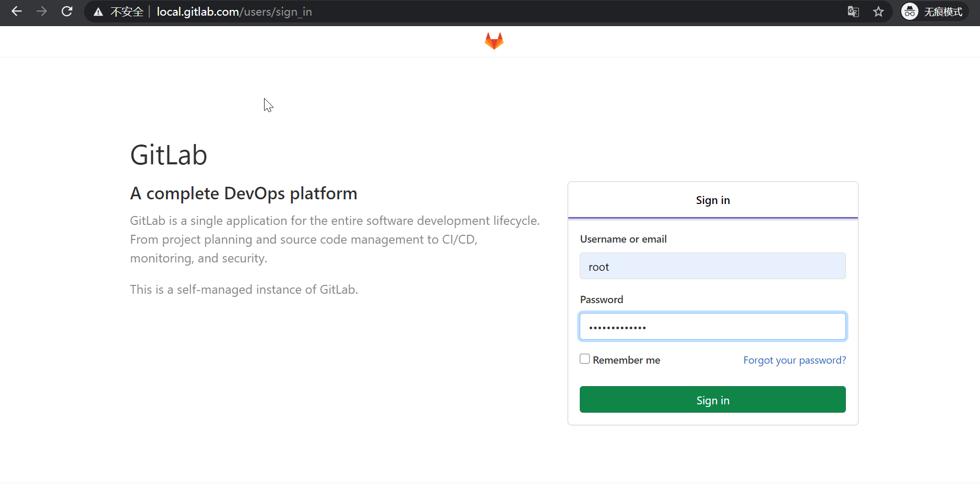Go back with browser back arrow
This screenshot has height=492, width=980.
click(x=17, y=11)
